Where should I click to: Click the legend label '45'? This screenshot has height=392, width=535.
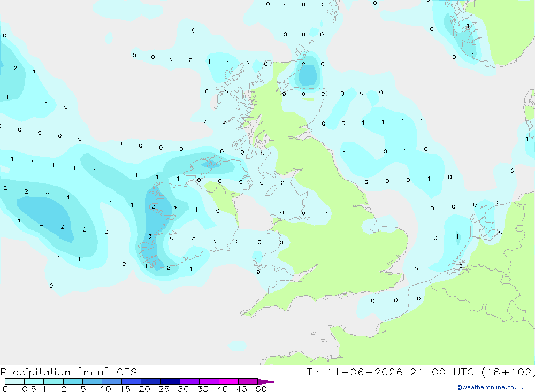pyautogui.click(x=242, y=389)
